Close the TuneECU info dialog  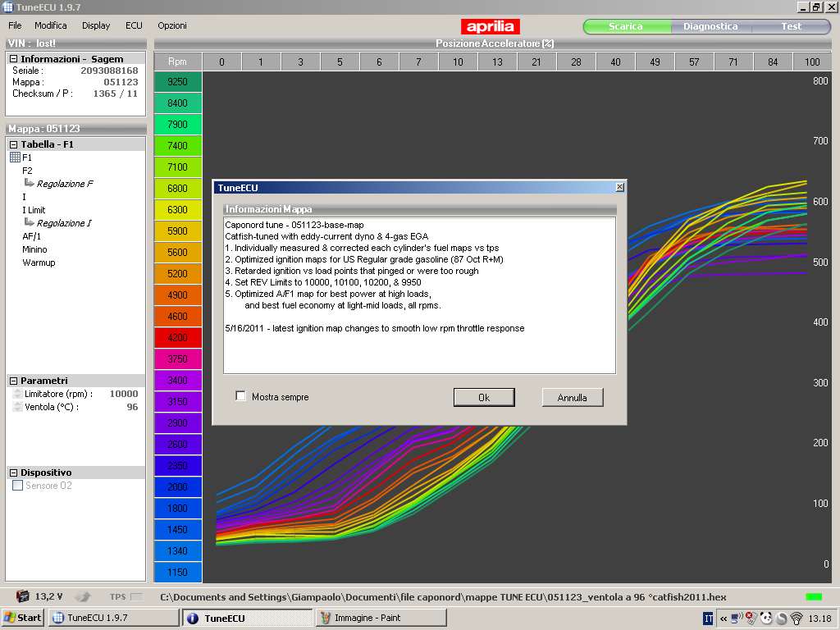(x=620, y=187)
